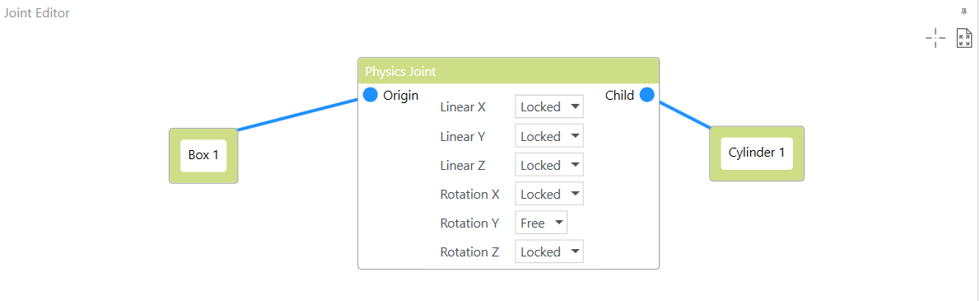Expand the Rotation Y Free dropdown
This screenshot has width=980, height=301.
[540, 223]
